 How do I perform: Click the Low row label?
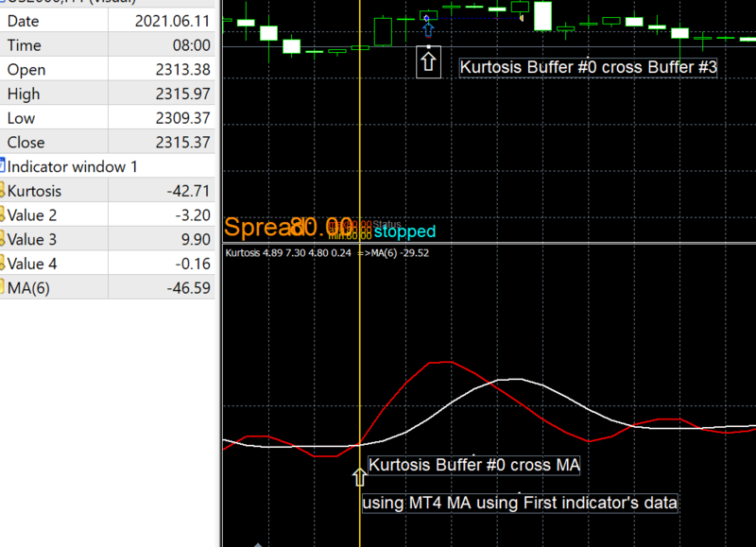21,118
